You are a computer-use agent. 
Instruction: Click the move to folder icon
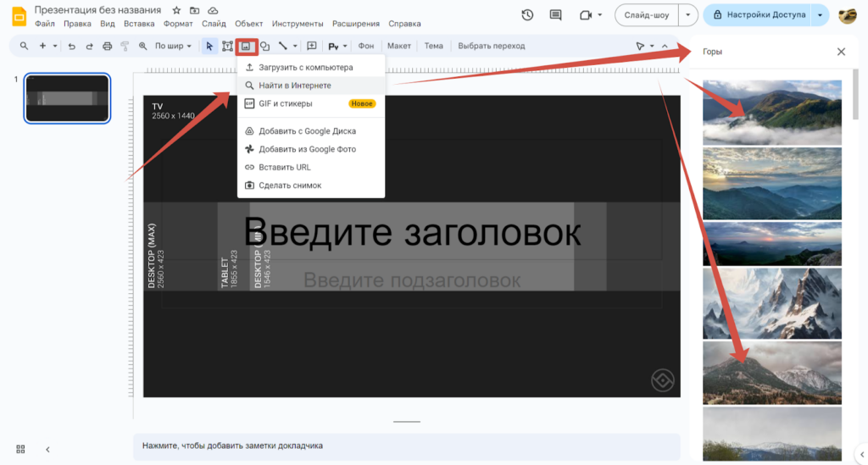194,10
